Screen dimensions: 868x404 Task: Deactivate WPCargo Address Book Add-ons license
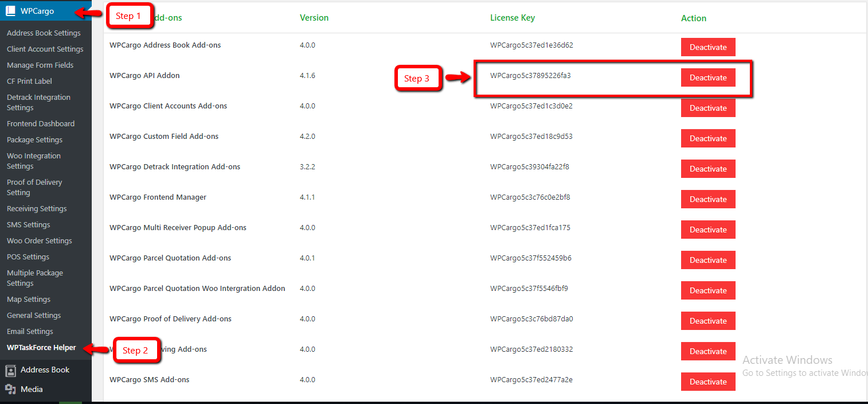(707, 47)
